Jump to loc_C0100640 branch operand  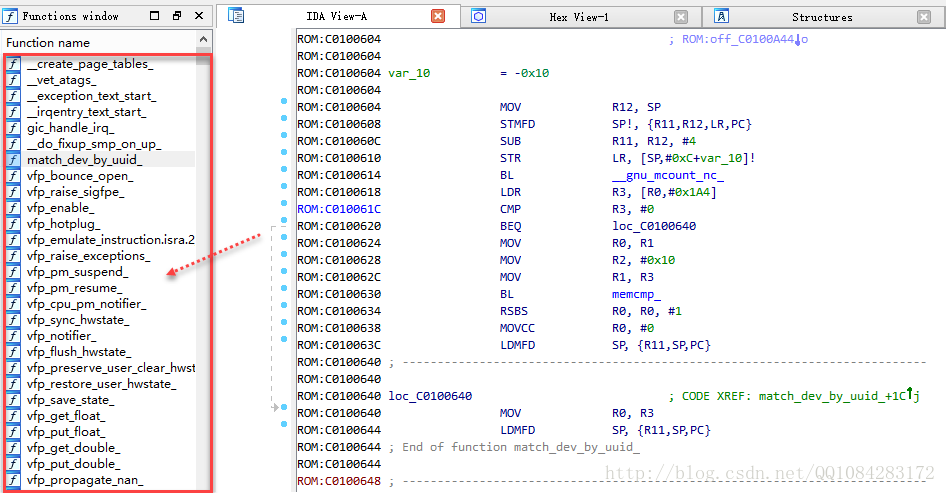[654, 226]
